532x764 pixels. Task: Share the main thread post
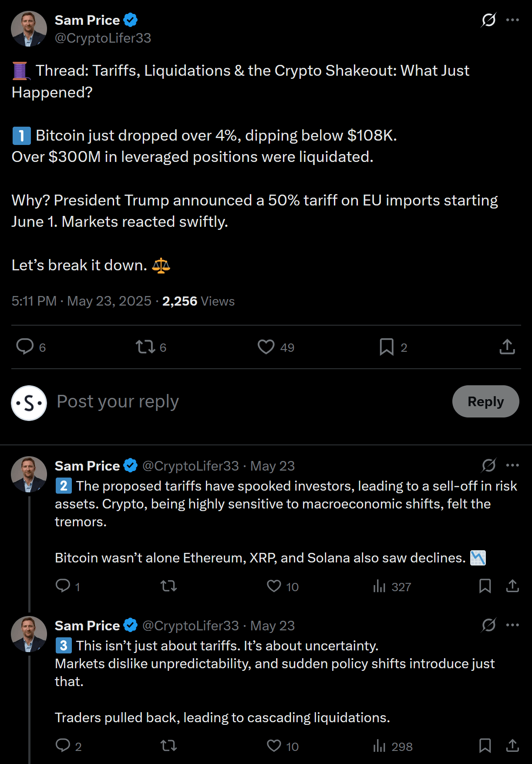(507, 347)
